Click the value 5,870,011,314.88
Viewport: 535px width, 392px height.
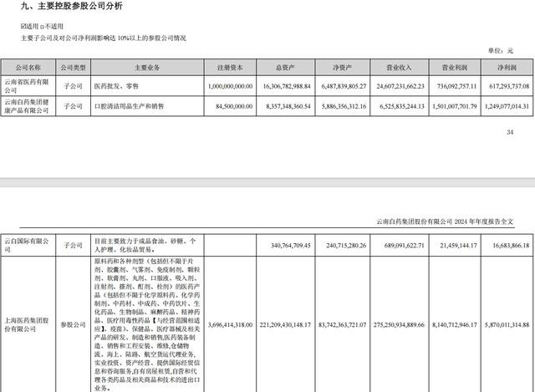coord(507,325)
